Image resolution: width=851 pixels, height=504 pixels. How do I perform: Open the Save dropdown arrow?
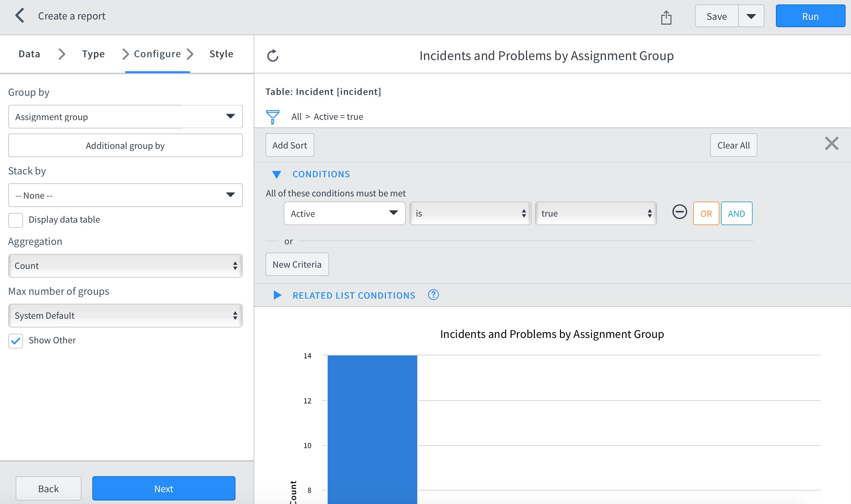coord(751,16)
